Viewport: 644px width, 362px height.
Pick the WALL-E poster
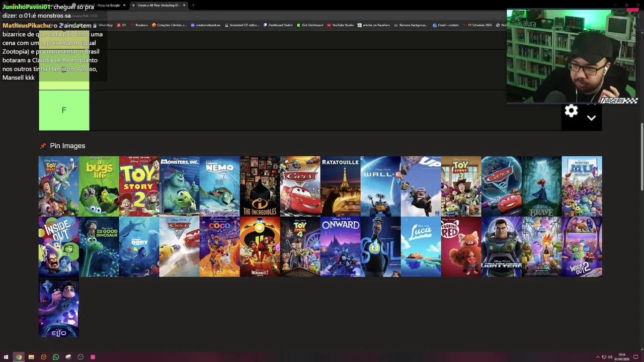point(381,187)
